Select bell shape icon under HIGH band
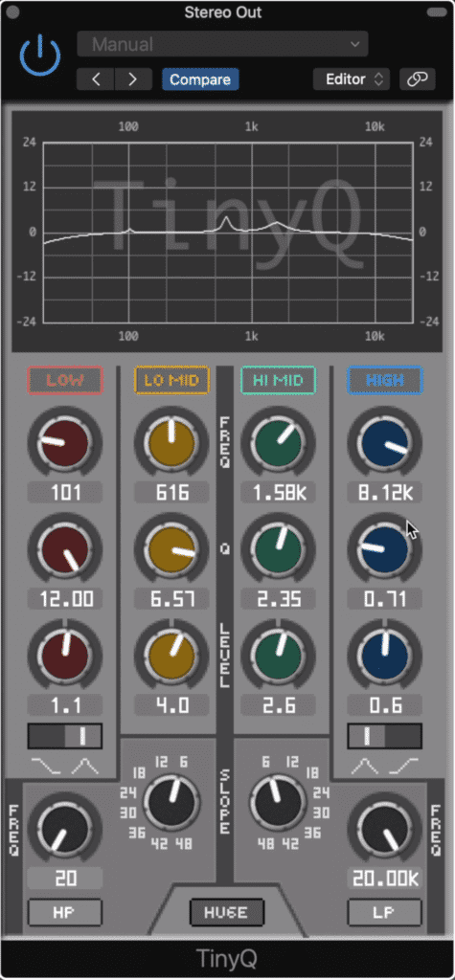455x980 pixels. (x=365, y=767)
